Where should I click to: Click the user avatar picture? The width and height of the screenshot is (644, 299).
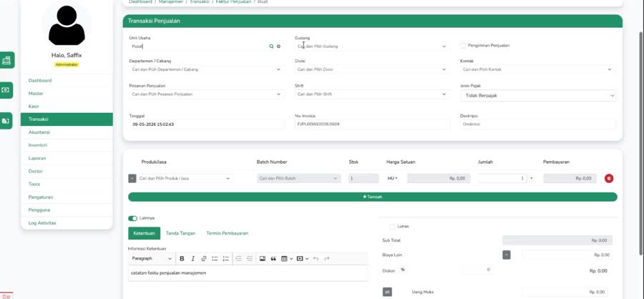click(67, 25)
